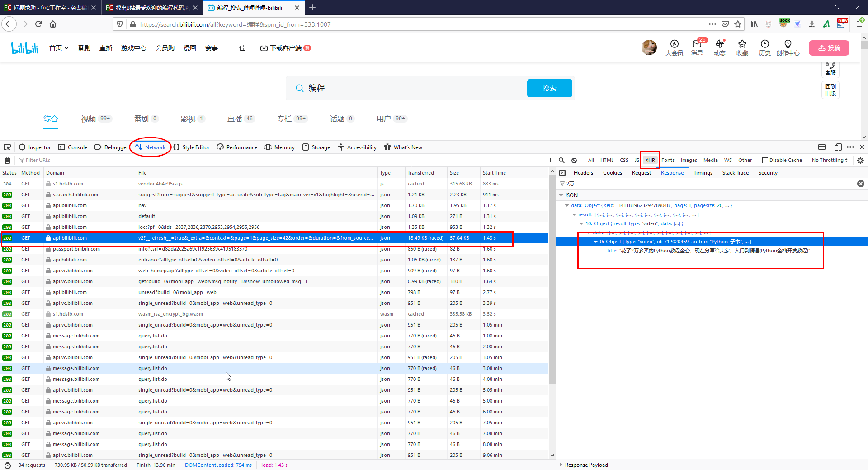
Task: Collapse the data Object node
Action: (567, 205)
